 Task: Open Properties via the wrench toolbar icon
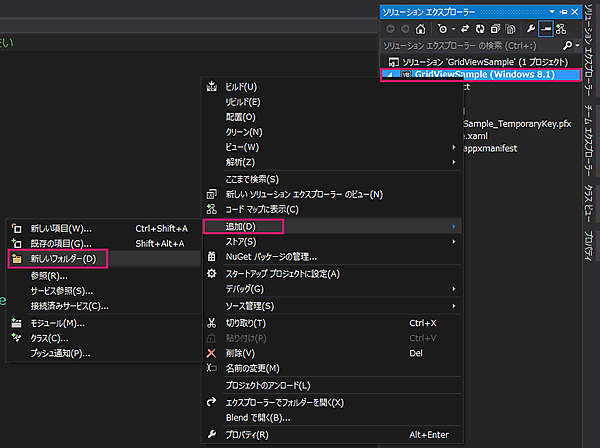(530, 29)
